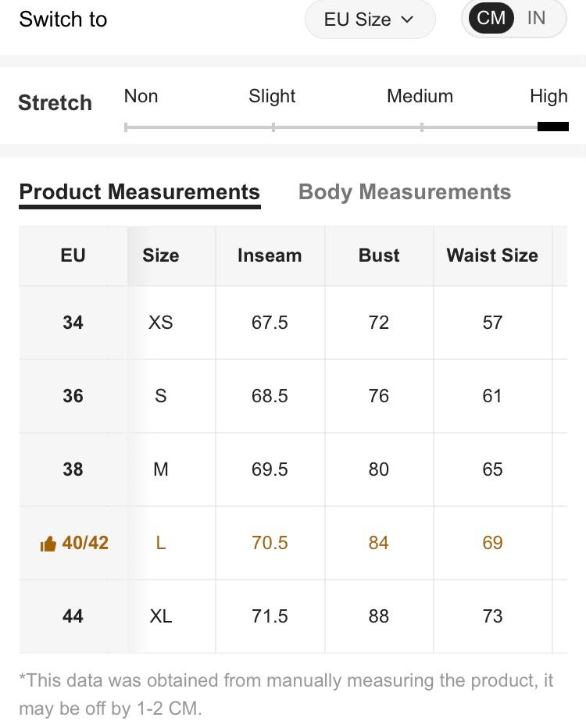This screenshot has width=586, height=728.
Task: Open the Body Measurements tab
Action: (x=405, y=192)
